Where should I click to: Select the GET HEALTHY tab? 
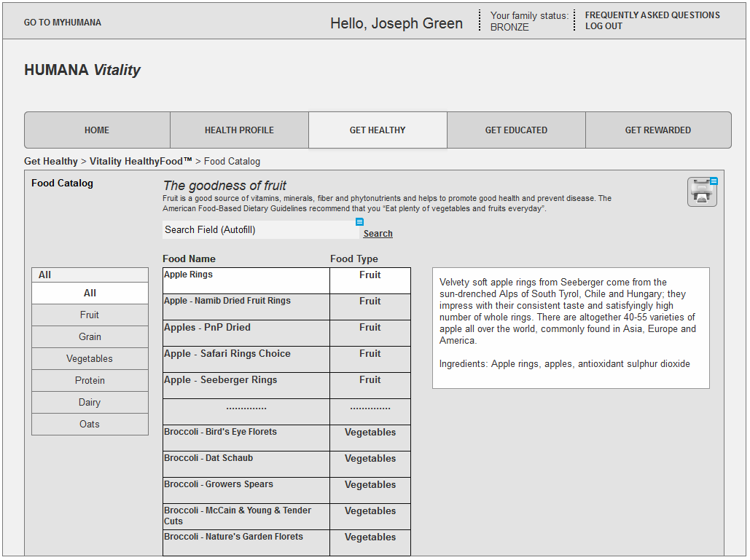pos(378,130)
